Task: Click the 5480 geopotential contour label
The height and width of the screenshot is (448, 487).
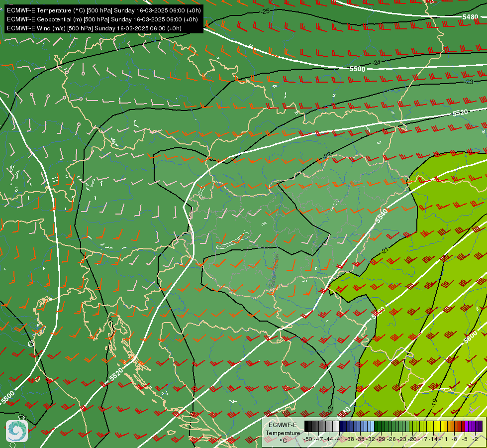Action: [470, 17]
